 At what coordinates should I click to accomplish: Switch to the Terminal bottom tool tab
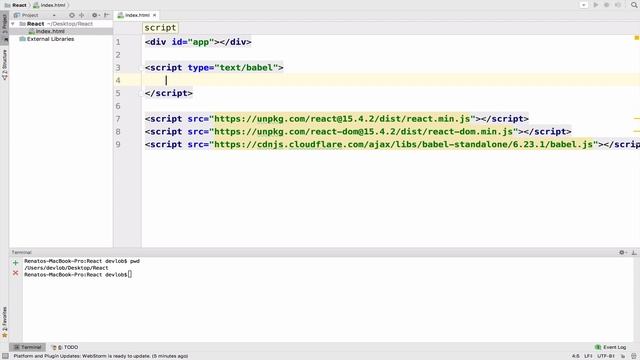coord(27,347)
